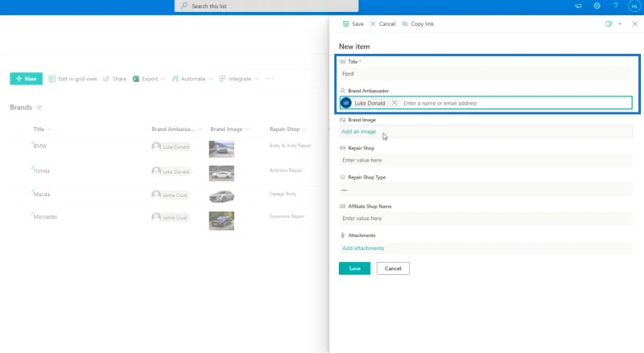Click the New button in list toolbar
This screenshot has height=353, width=644.
coord(27,79)
